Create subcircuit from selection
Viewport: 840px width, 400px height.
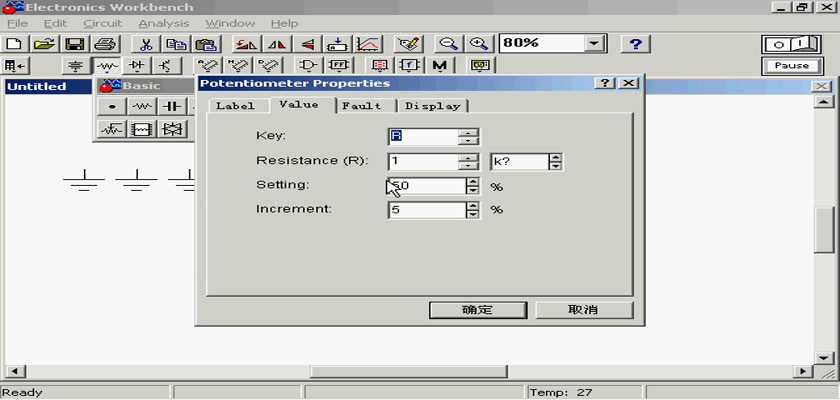[338, 44]
